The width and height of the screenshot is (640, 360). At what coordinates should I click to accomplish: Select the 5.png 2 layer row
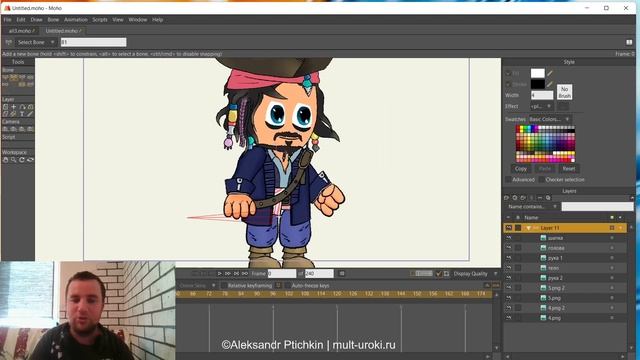565,288
